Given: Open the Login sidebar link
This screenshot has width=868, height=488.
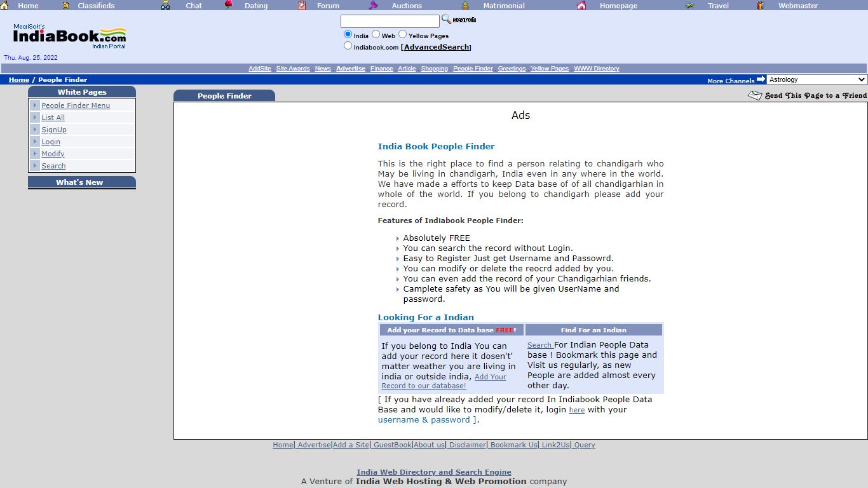Looking at the screenshot, I should tap(51, 142).
